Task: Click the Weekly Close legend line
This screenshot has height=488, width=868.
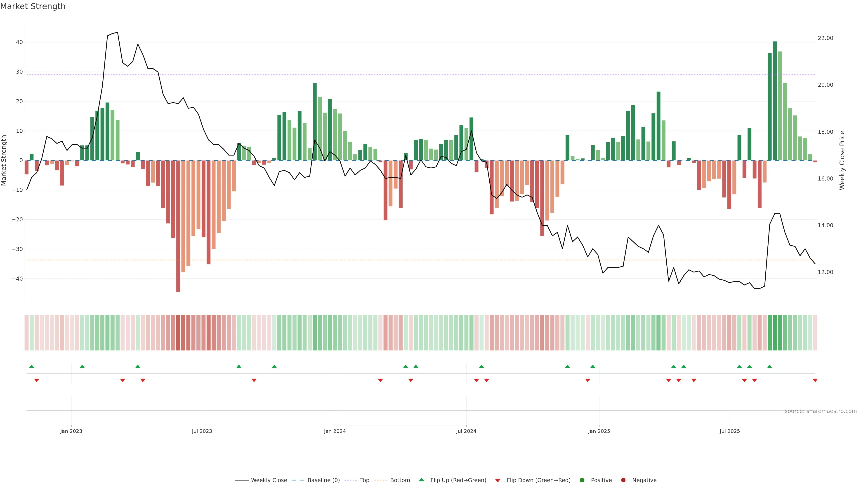Action: (242, 480)
